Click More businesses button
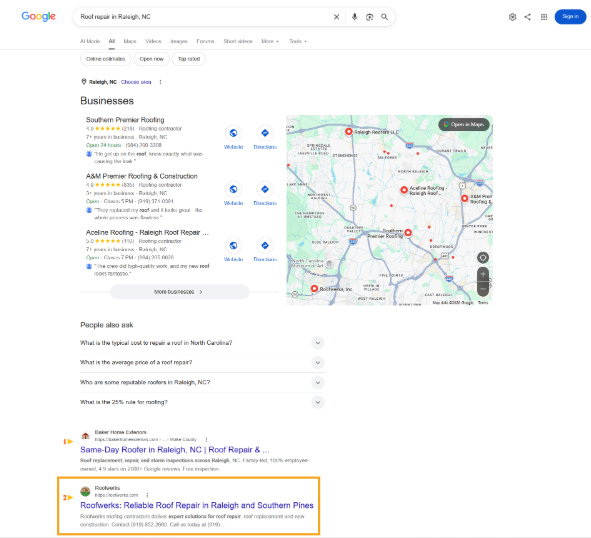Image resolution: width=591 pixels, height=538 pixels. click(179, 292)
